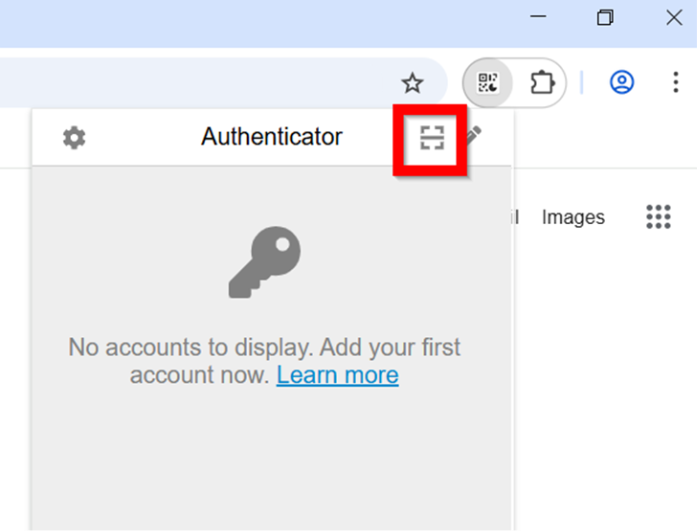Click the Authenticator popup title
The image size is (697, 531).
pos(271,137)
